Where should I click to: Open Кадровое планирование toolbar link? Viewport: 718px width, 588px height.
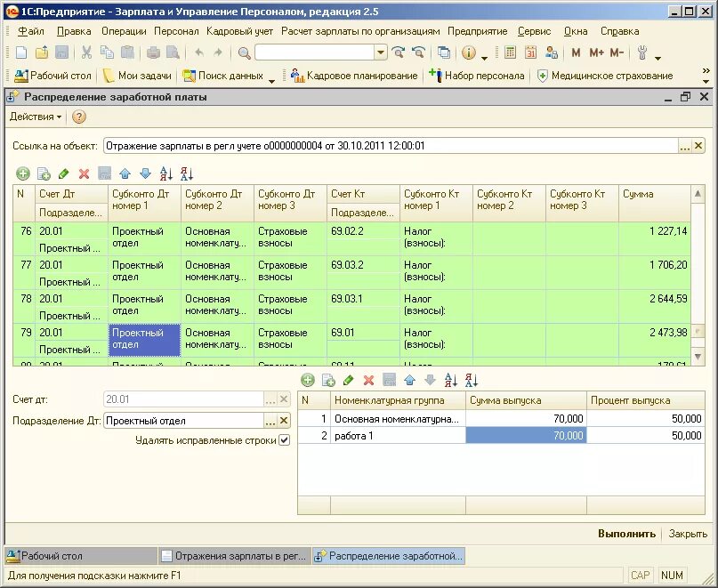pos(354,76)
